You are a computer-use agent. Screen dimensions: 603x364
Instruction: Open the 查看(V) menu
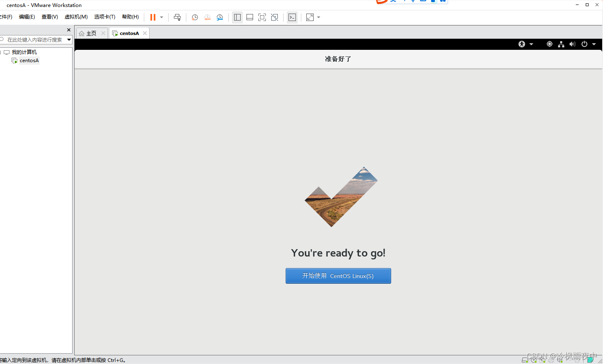50,17
